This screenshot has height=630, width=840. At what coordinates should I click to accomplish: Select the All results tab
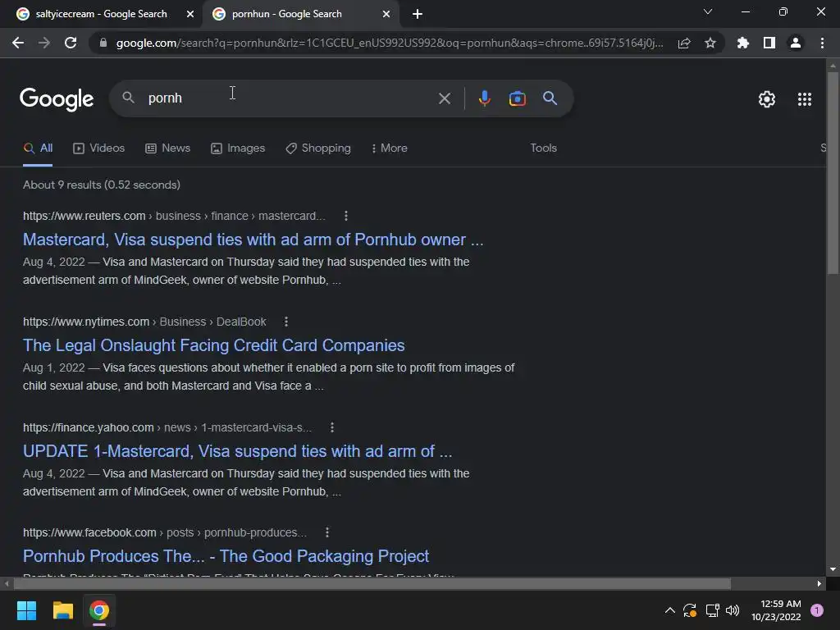point(38,148)
